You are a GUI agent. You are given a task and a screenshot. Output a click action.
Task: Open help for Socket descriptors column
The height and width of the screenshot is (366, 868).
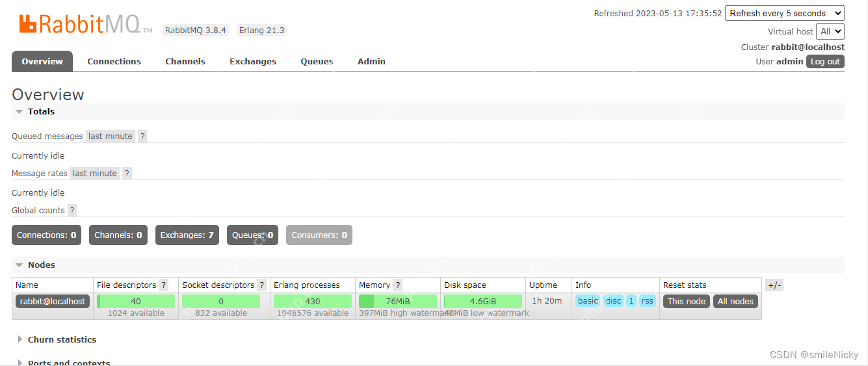pyautogui.click(x=262, y=285)
